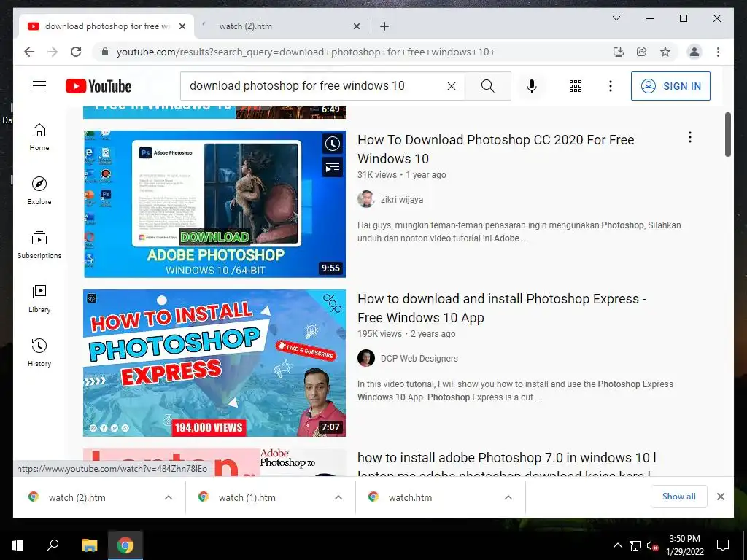Image resolution: width=747 pixels, height=560 pixels.
Task: Bookmark this page with star icon
Action: [x=665, y=52]
